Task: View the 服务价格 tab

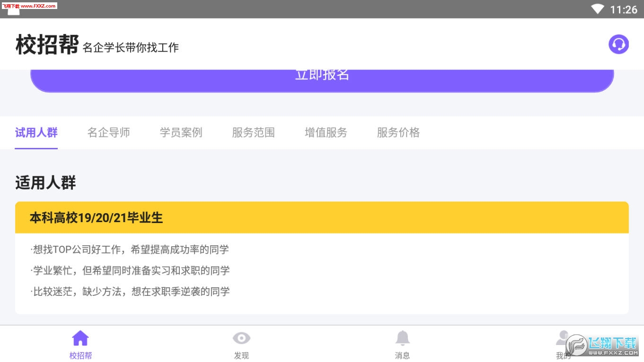Action: pyautogui.click(x=398, y=133)
